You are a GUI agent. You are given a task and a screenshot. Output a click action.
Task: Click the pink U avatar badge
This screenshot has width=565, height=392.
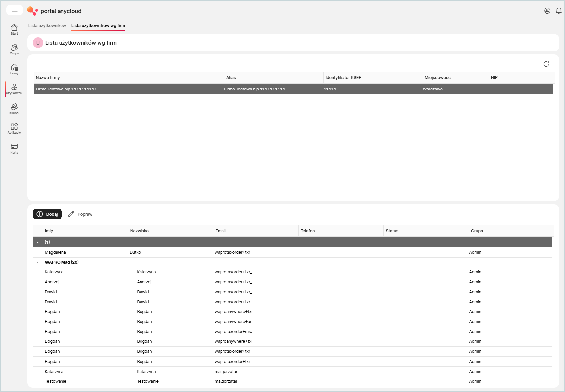click(x=38, y=43)
